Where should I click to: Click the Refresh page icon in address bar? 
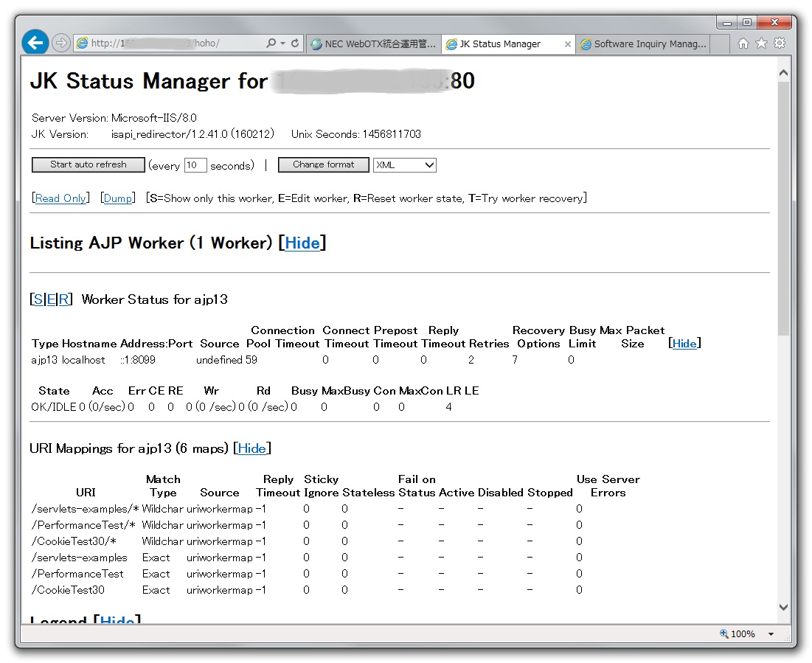(x=295, y=44)
